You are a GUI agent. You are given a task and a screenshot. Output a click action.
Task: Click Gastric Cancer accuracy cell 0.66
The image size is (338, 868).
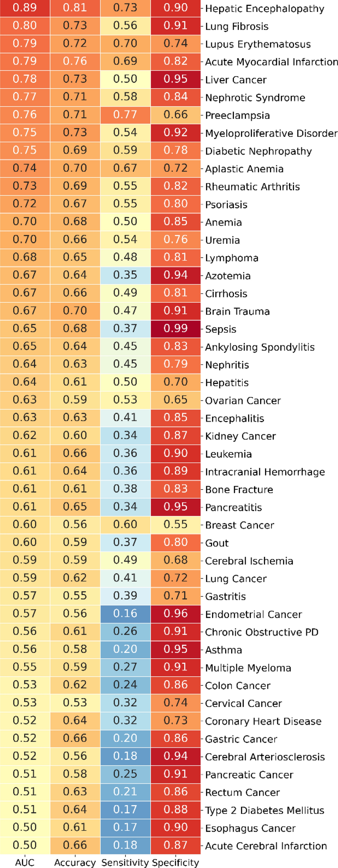coord(75,738)
